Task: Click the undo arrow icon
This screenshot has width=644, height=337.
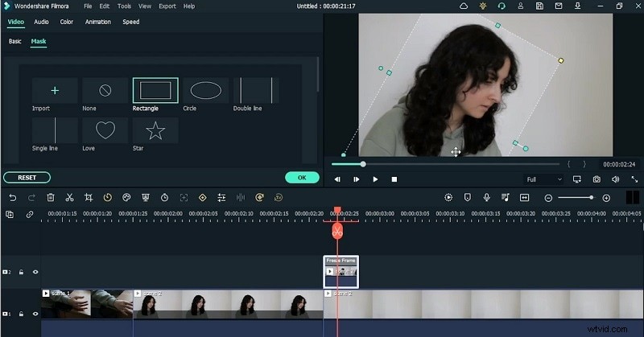Action: 12,197
